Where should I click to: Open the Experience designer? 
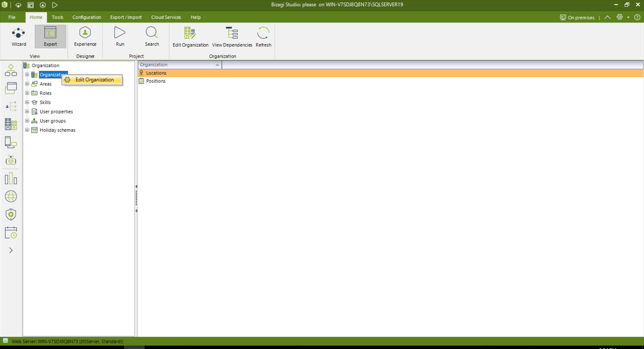coord(85,37)
